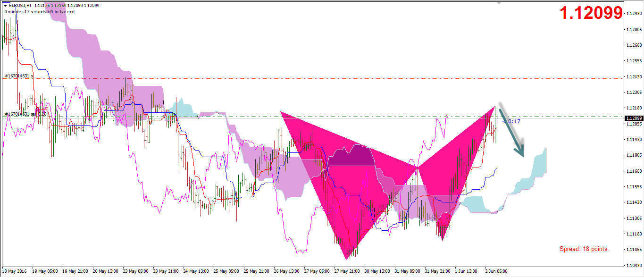Click the 1.12430 price scale label
The image size is (644, 277).
[x=633, y=76]
